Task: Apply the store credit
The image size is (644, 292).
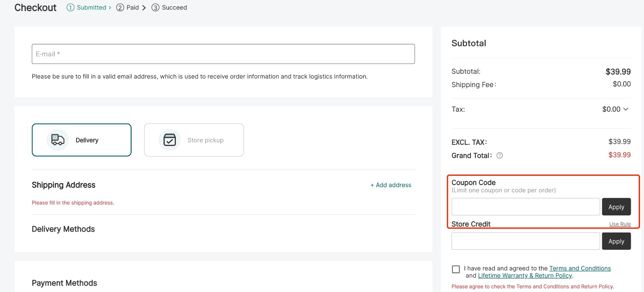Action: click(616, 241)
